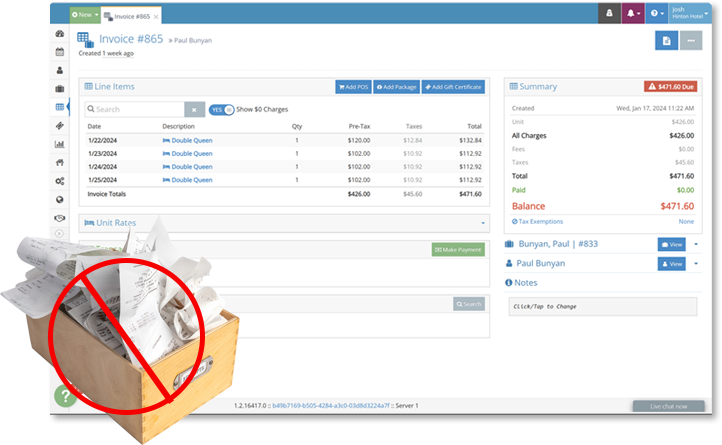Focus the line items Search field
The width and height of the screenshot is (722, 445).
134,110
